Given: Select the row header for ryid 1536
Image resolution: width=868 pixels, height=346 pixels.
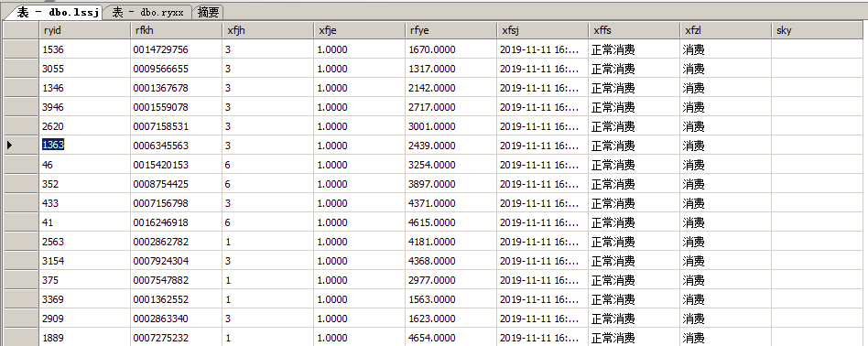Looking at the screenshot, I should coord(20,49).
